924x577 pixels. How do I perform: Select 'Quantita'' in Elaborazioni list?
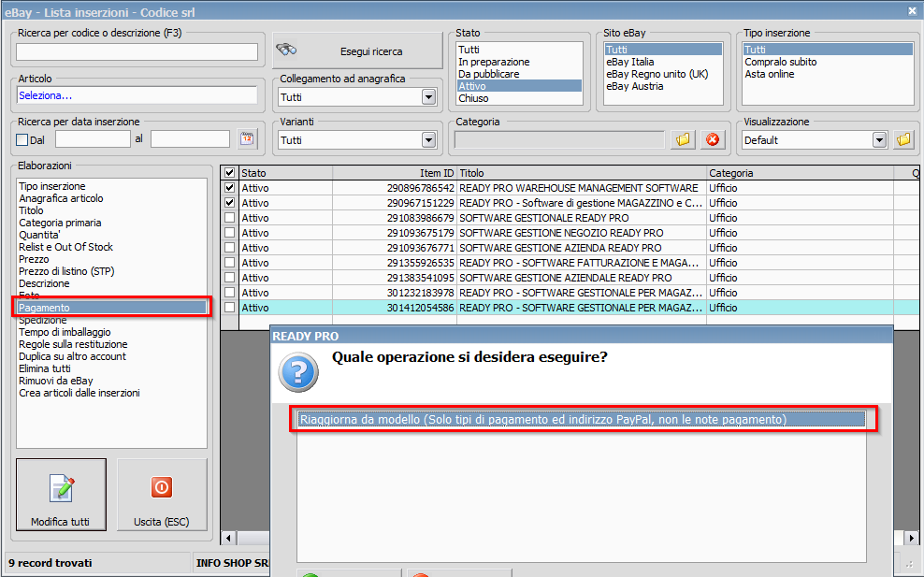(x=111, y=235)
